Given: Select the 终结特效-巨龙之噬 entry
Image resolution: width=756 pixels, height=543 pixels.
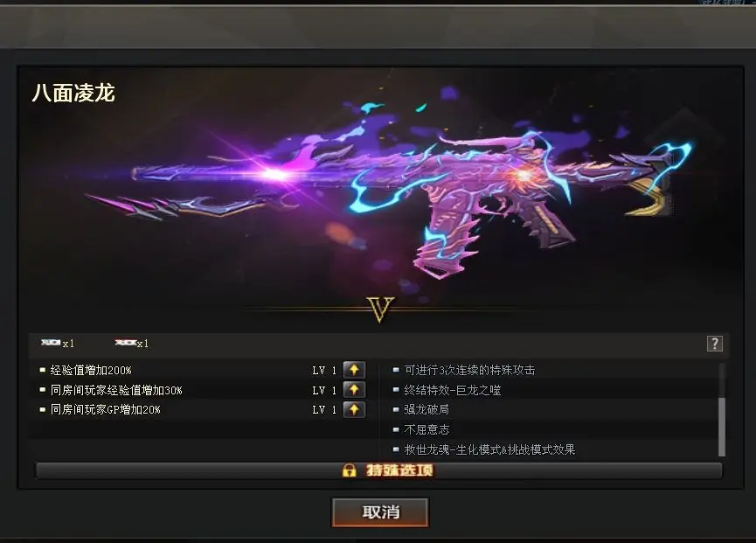Looking at the screenshot, I should pyautogui.click(x=452, y=390).
